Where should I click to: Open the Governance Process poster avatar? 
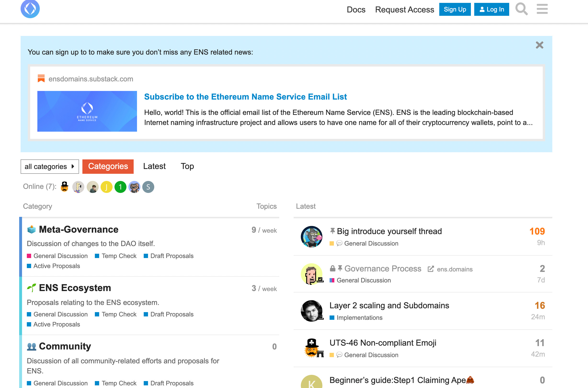click(311, 274)
